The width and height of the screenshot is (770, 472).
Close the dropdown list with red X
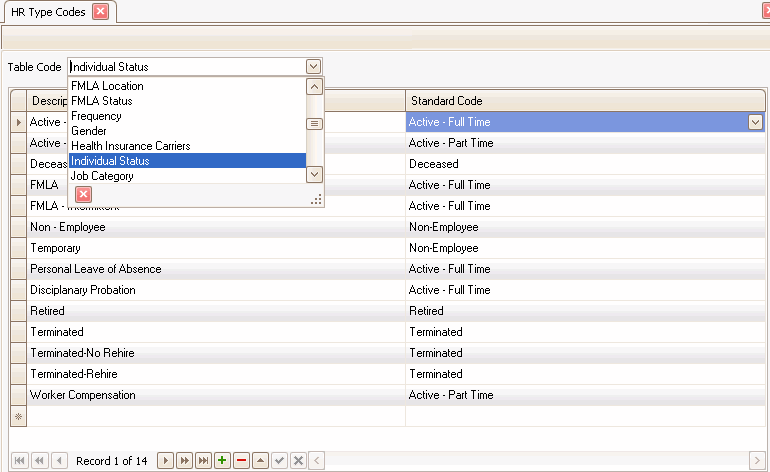[84, 194]
